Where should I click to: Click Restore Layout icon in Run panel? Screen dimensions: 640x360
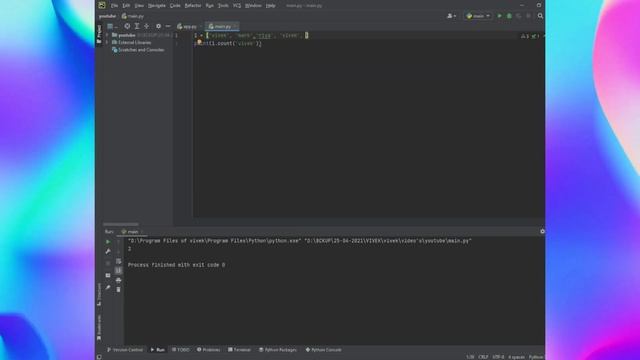pyautogui.click(x=108, y=276)
